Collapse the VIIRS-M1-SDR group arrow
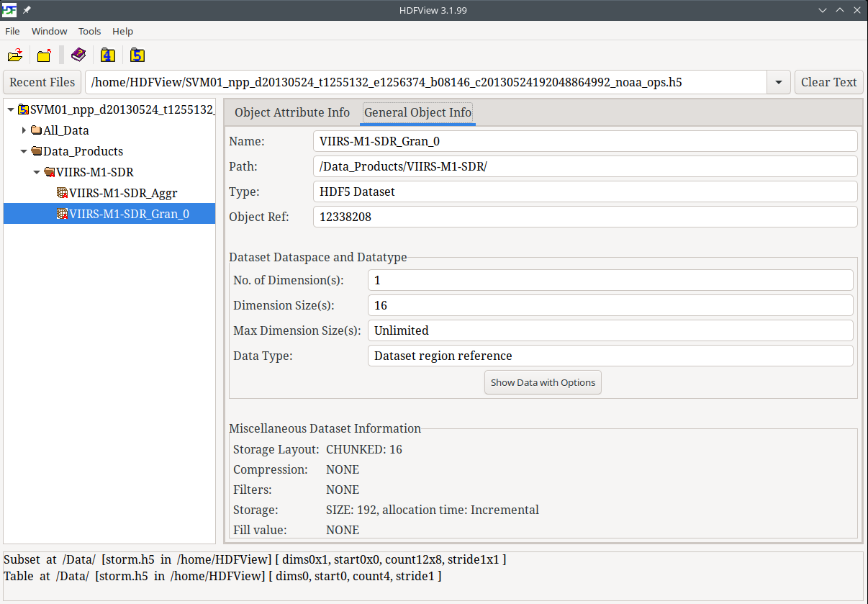The width and height of the screenshot is (868, 604). (37, 172)
